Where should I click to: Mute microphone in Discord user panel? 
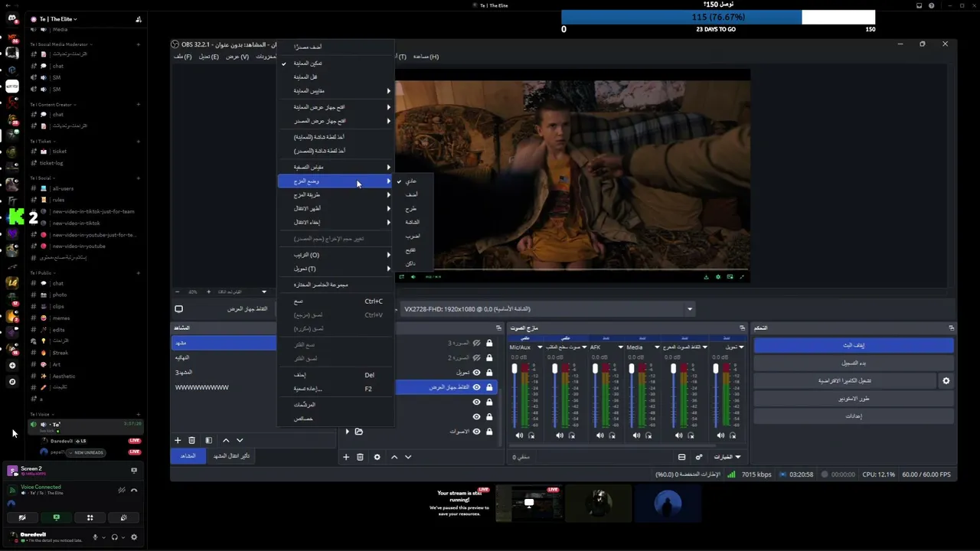pos(95,537)
